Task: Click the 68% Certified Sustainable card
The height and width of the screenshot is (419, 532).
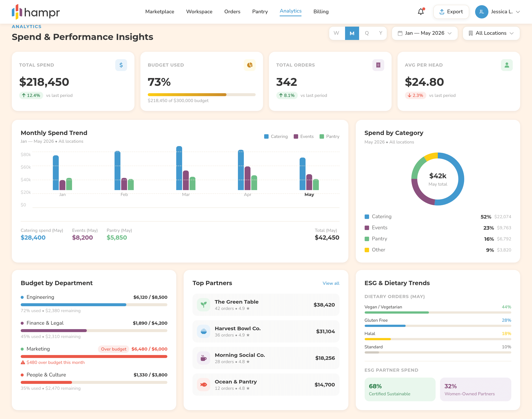Action: point(400,389)
